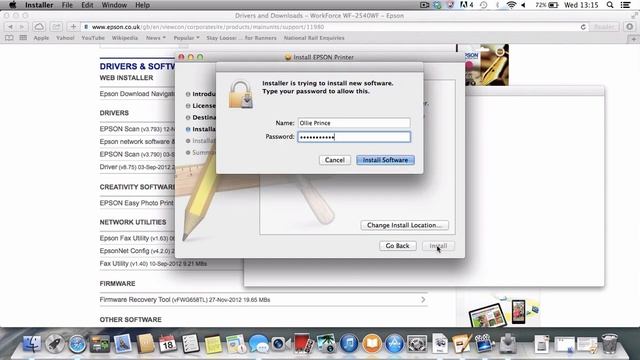Open iPhoto icon in dock
Screen dimensions: 640x360
coord(326,344)
